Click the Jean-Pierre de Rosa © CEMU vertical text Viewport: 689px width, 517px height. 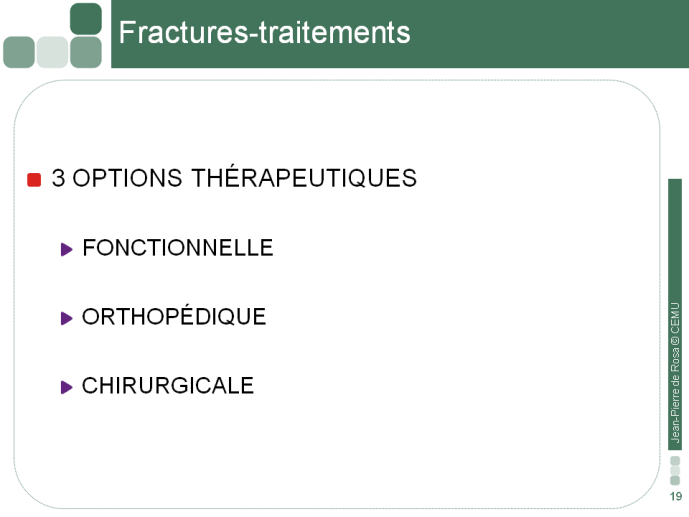[675, 372]
